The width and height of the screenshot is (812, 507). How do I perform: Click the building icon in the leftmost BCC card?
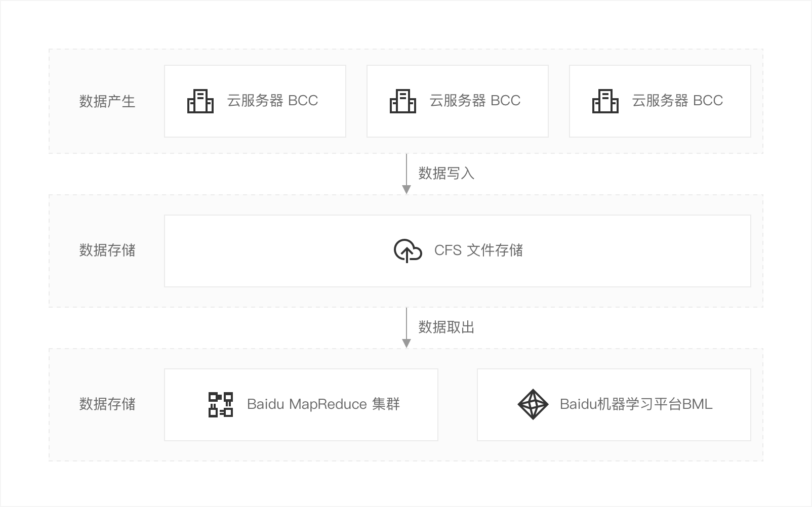tap(200, 101)
